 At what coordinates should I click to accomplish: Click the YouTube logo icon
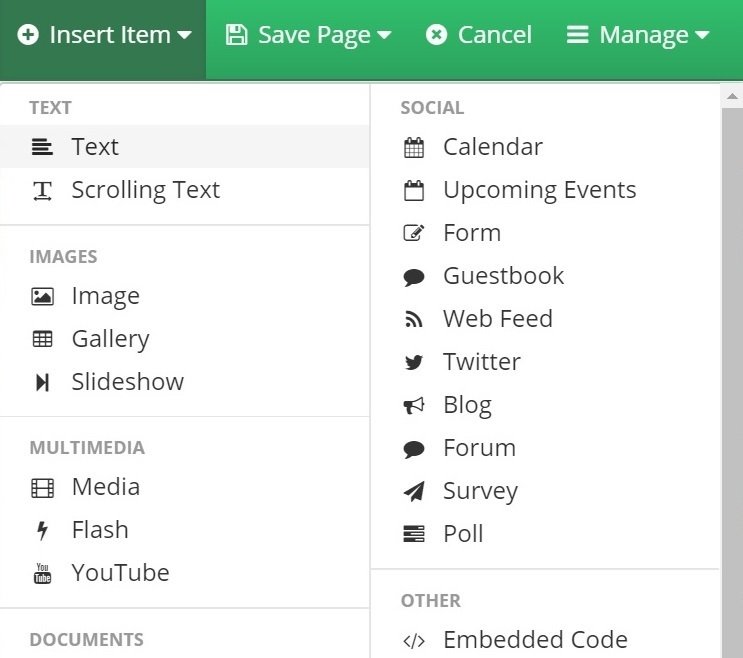(x=42, y=573)
